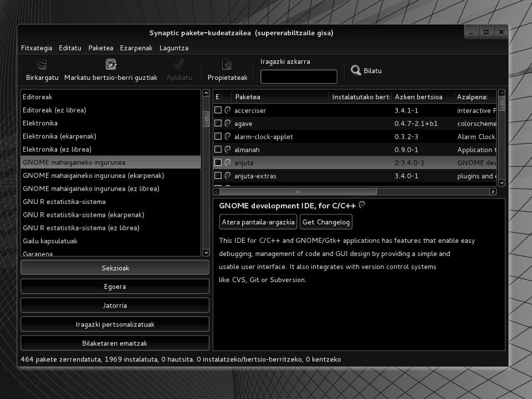Click the section list scroll-up arrow
The height and width of the screenshot is (399, 532).
206,93
